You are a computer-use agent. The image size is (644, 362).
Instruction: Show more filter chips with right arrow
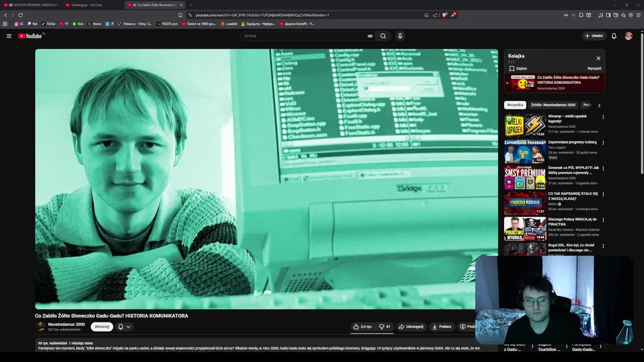click(599, 105)
